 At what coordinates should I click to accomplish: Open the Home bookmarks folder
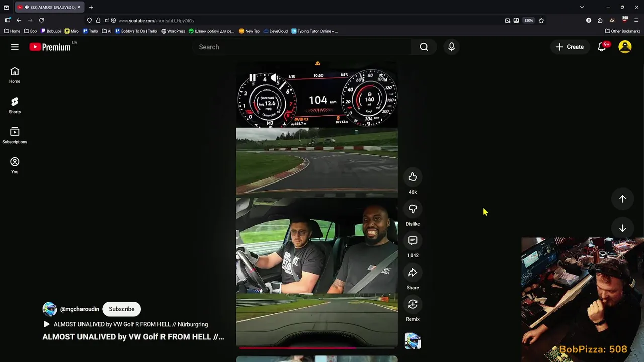(x=12, y=31)
